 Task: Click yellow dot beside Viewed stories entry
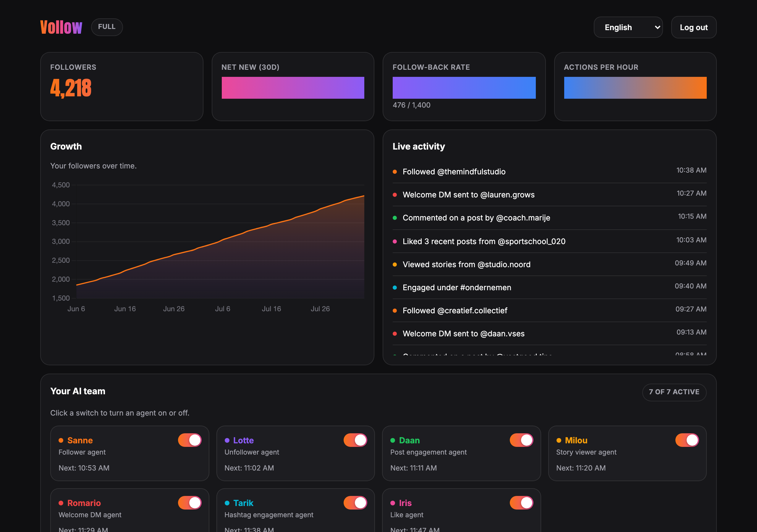tap(395, 264)
